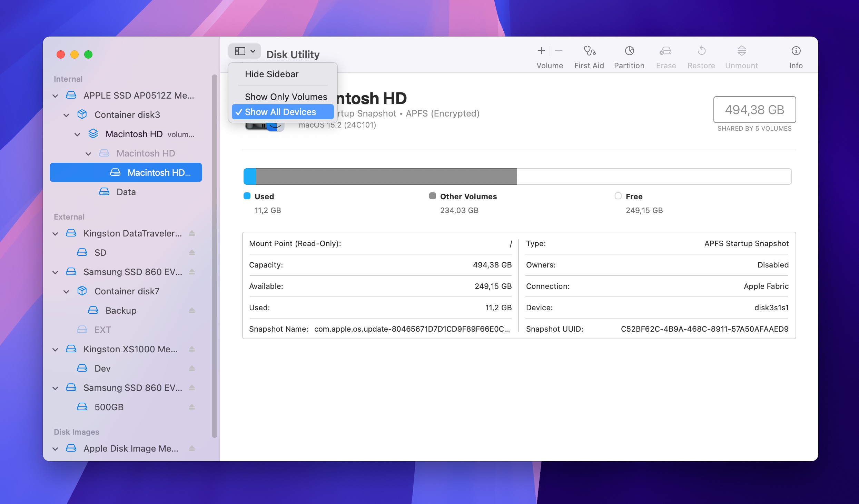Select Show Only Volumes menu option
Image resolution: width=859 pixels, height=504 pixels.
285,96
